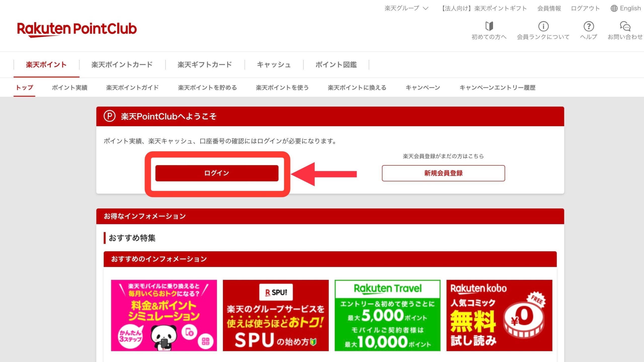Open the 楽天ポイントを貯める menu item

pyautogui.click(x=207, y=87)
